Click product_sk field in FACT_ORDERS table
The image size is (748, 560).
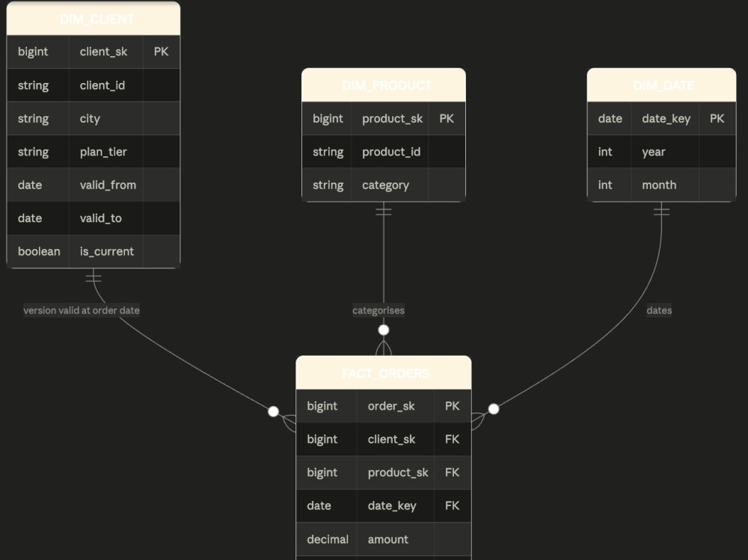(x=398, y=473)
